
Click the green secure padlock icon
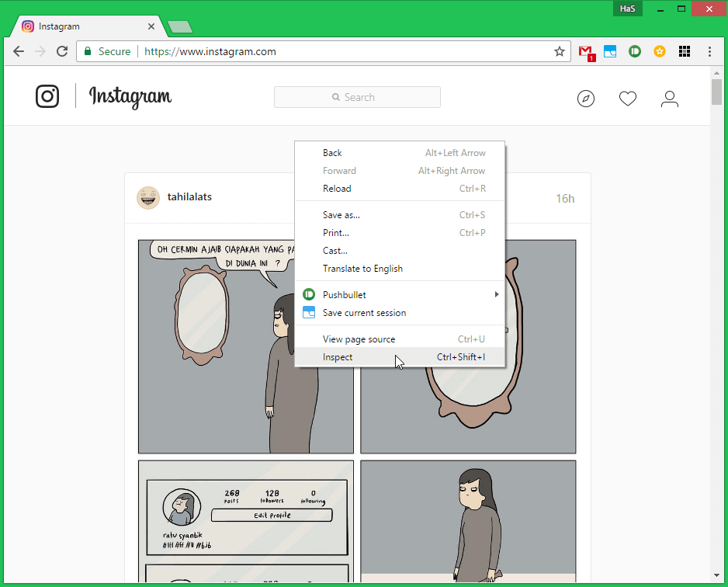pos(88,51)
